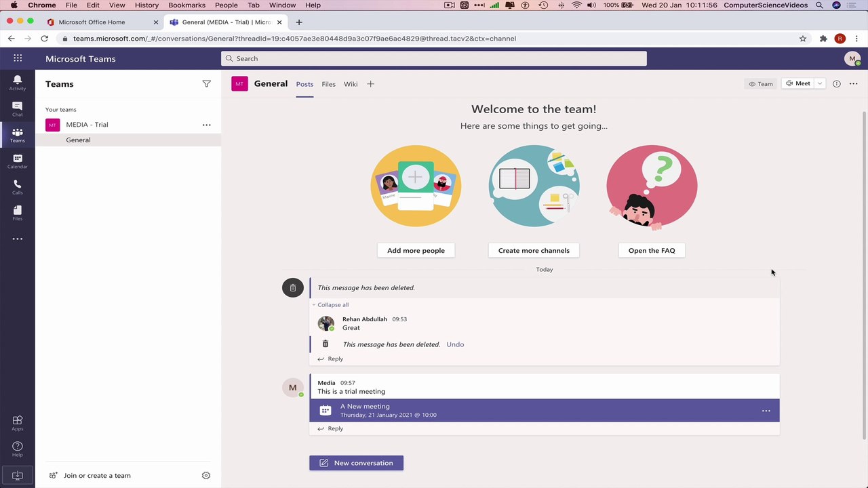868x488 pixels.
Task: Add a tab with the plus icon
Action: tap(370, 84)
